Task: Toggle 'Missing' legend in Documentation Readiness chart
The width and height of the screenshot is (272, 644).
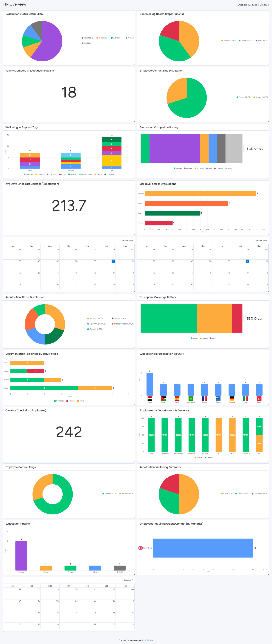Action: point(70,401)
